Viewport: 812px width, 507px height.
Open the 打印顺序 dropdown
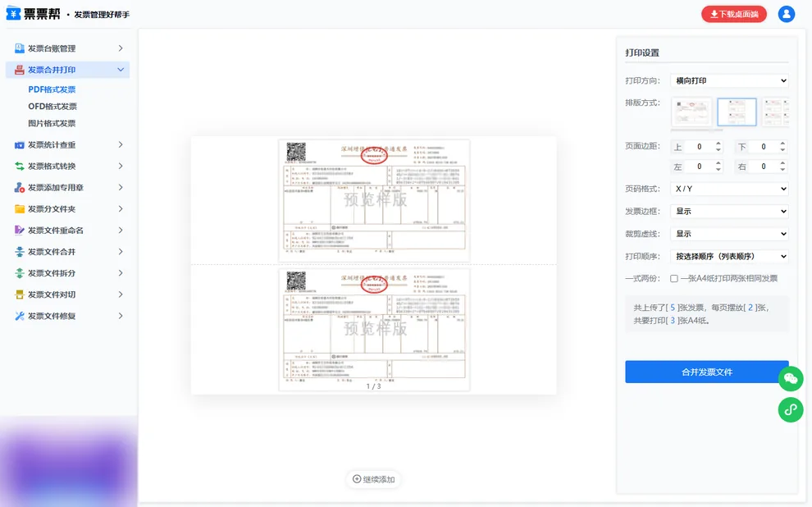729,256
